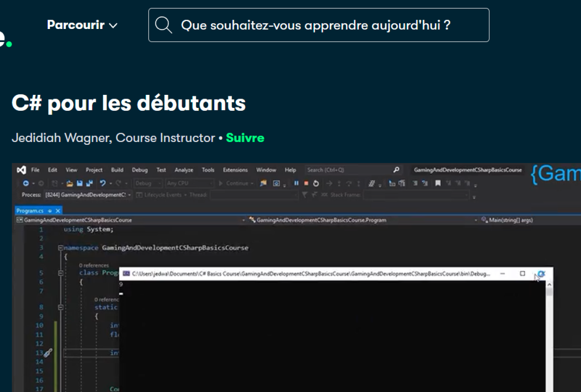The width and height of the screenshot is (581, 392).
Task: Open the Build menu
Action: tap(117, 170)
